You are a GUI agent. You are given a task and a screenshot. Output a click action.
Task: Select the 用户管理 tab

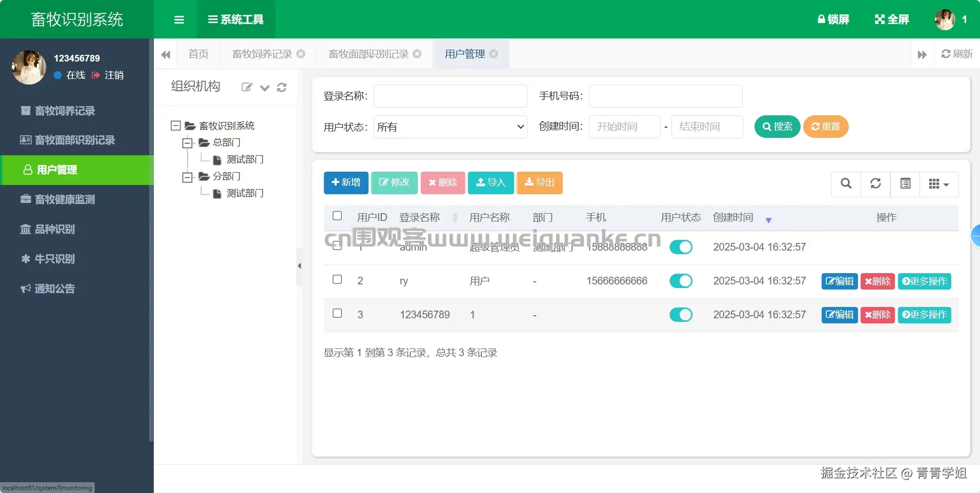pyautogui.click(x=465, y=54)
